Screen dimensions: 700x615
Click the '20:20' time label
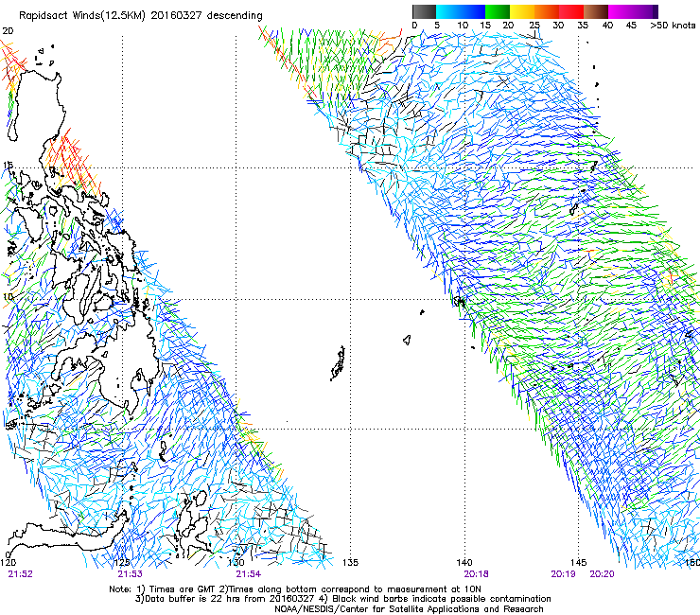[602, 574]
